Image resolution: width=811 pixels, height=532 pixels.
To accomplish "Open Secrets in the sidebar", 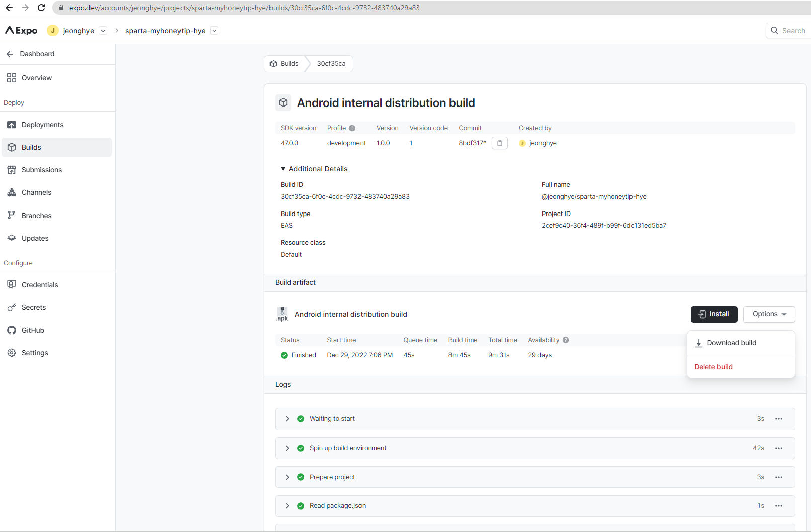I will (x=57, y=307).
